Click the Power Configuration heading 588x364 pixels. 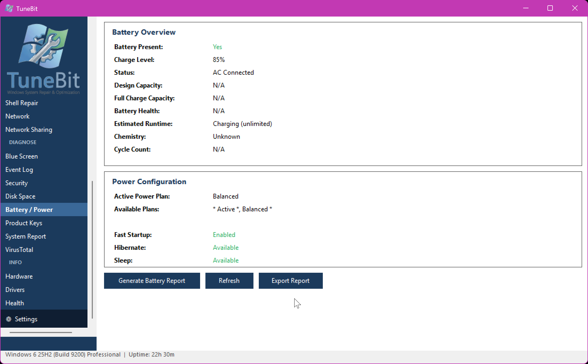click(x=149, y=181)
